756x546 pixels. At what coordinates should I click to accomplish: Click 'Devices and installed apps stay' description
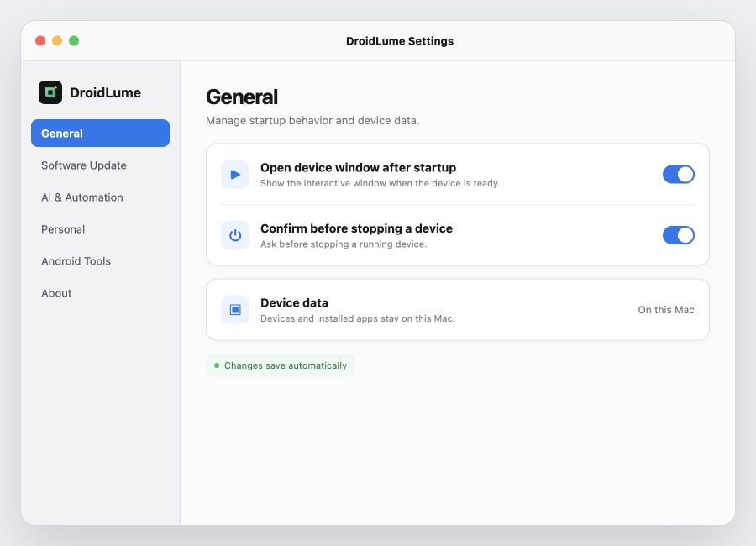pos(357,318)
